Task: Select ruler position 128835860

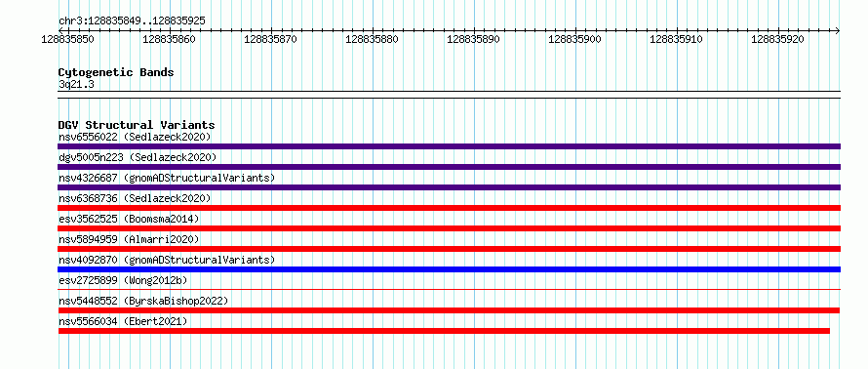Action: pyautogui.click(x=170, y=39)
